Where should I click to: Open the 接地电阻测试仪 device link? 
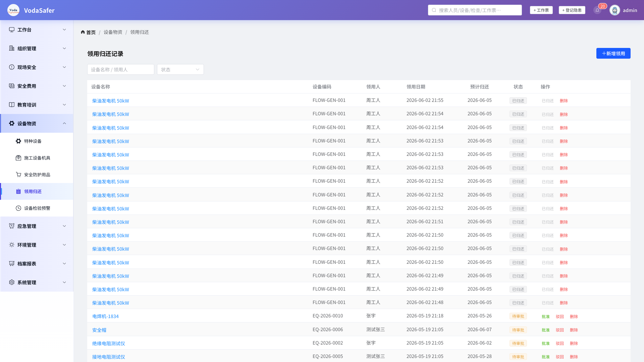point(109,357)
